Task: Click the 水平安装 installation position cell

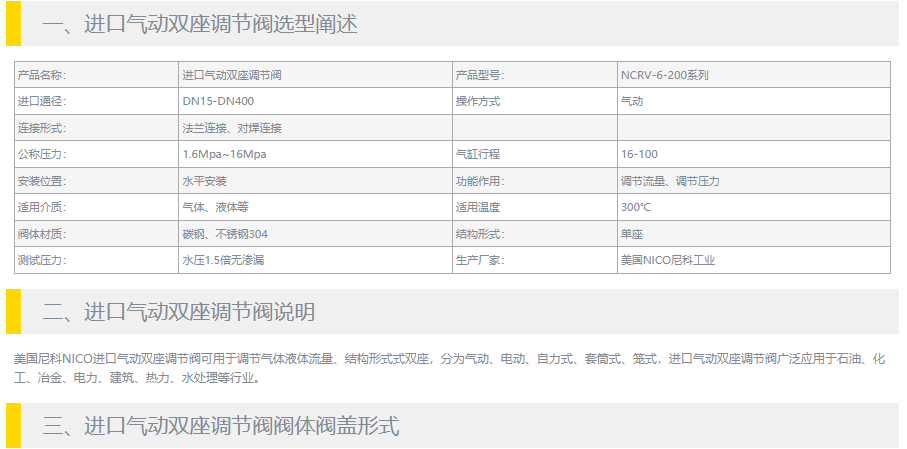Action: pyautogui.click(x=204, y=181)
